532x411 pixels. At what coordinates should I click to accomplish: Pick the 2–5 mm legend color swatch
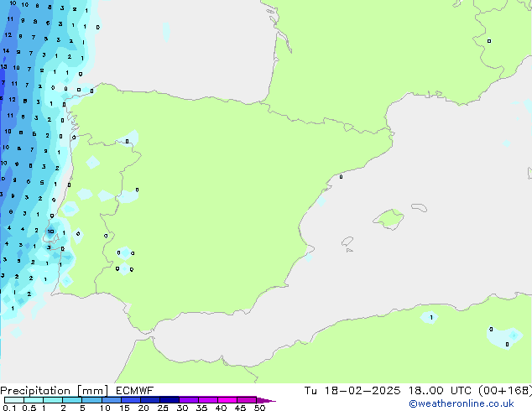72,400
